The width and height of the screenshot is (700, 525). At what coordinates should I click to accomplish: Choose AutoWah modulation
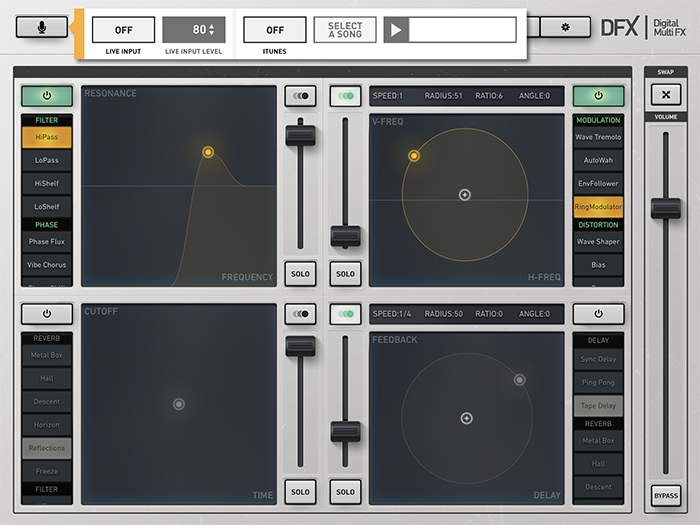point(598,160)
